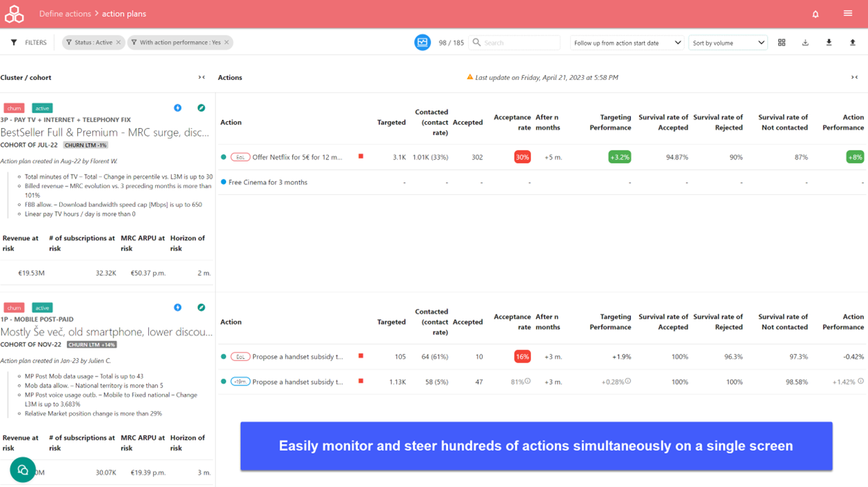The height and width of the screenshot is (487, 868).
Task: Click the blue monitor toggle next to 98/185
Action: [x=423, y=42]
